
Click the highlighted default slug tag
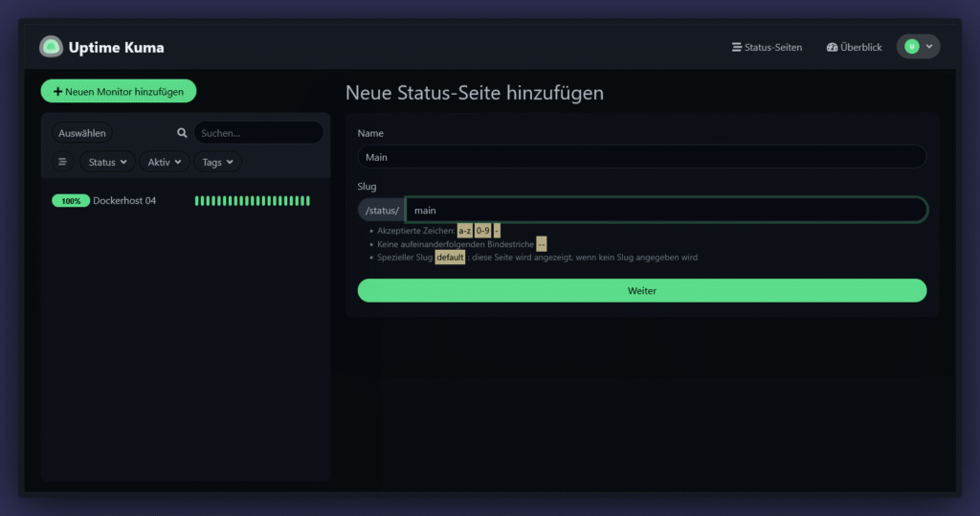click(x=450, y=258)
